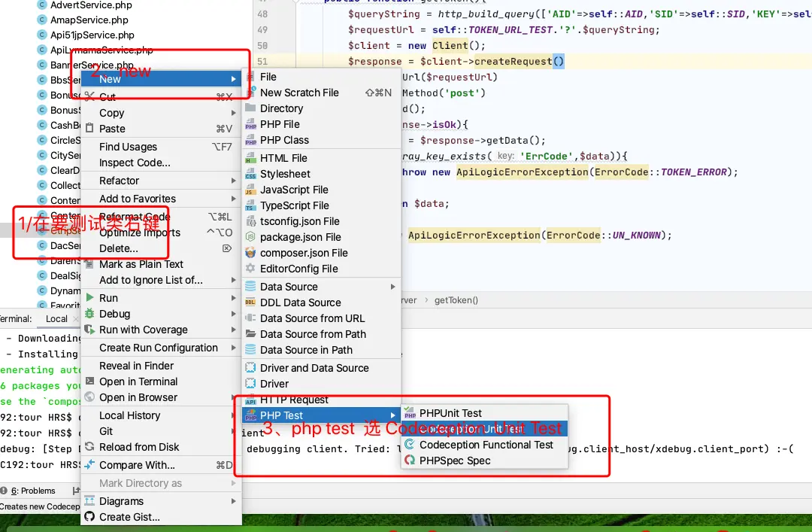Click the PHPSpec Spec icon
This screenshot has height=532, width=812.
410,461
